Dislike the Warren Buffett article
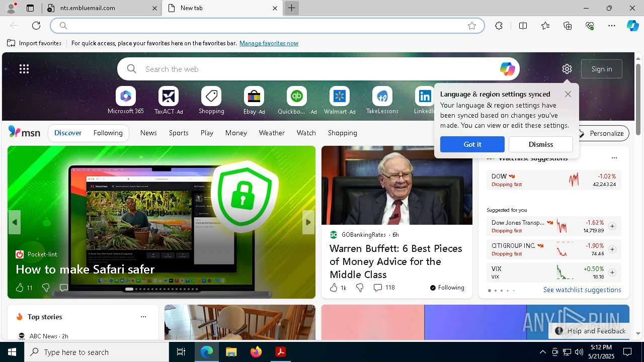The width and height of the screenshot is (644, 362). coord(360,288)
